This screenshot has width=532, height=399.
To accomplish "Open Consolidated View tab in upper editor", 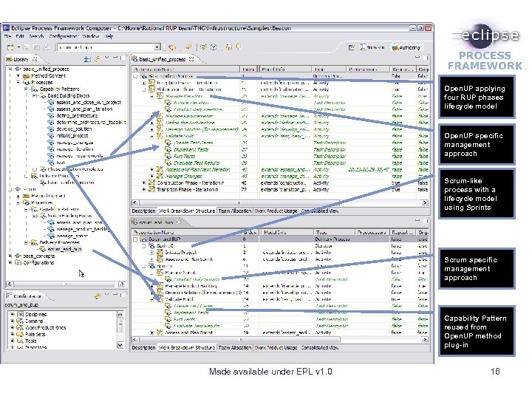I will (320, 211).
